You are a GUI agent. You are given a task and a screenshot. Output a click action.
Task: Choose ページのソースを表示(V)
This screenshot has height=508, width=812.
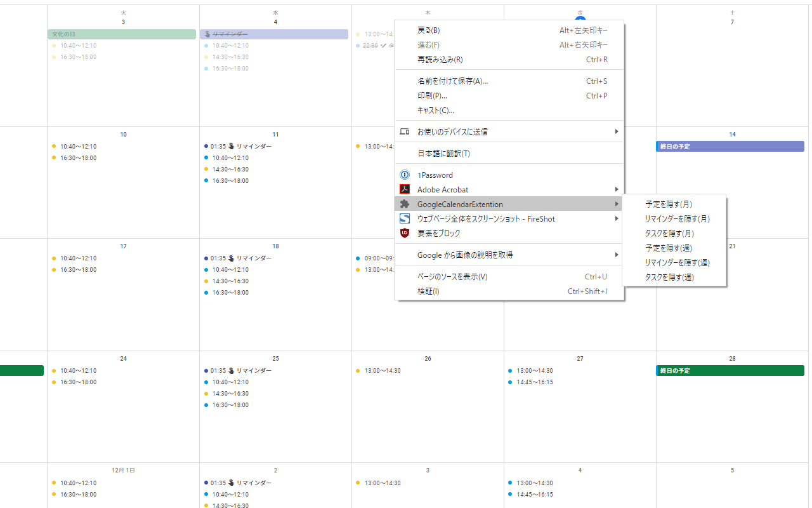tap(509, 276)
